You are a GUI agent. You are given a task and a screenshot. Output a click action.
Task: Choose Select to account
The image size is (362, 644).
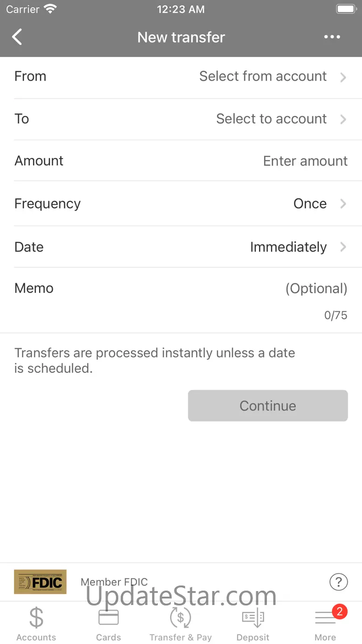coord(271,119)
